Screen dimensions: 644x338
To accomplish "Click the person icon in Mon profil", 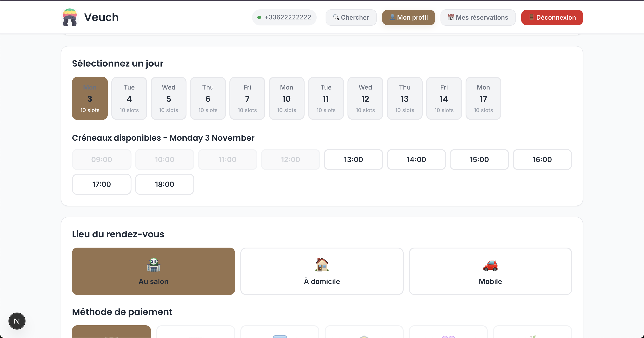I will 392,17.
